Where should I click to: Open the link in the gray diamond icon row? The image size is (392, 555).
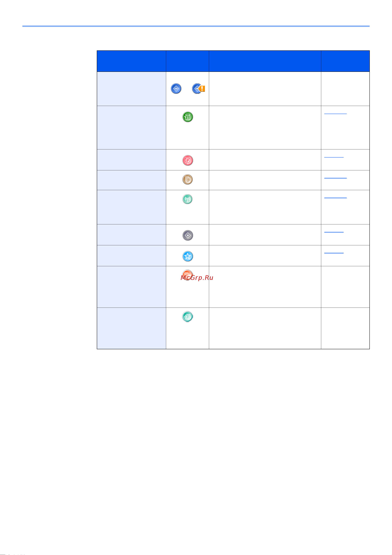(x=334, y=231)
